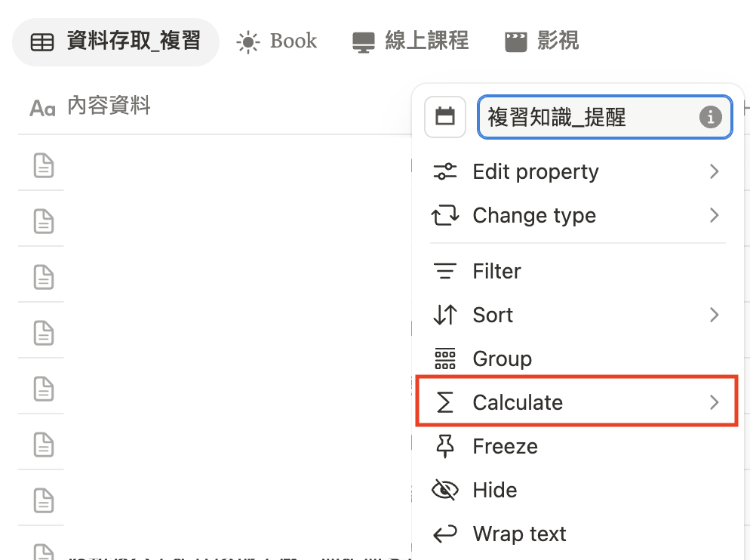Click the Freeze pin icon
Screen dimensions: 750x560
coord(445,447)
